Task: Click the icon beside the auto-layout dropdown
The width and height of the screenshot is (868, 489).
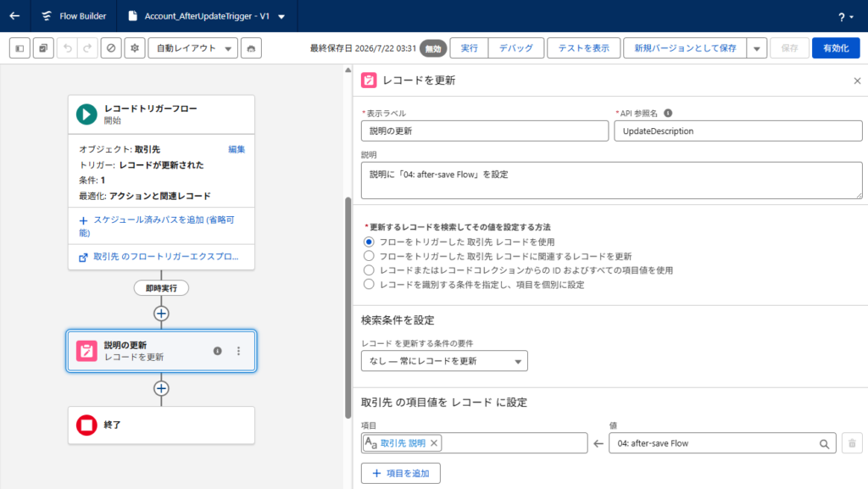Action: click(x=251, y=48)
